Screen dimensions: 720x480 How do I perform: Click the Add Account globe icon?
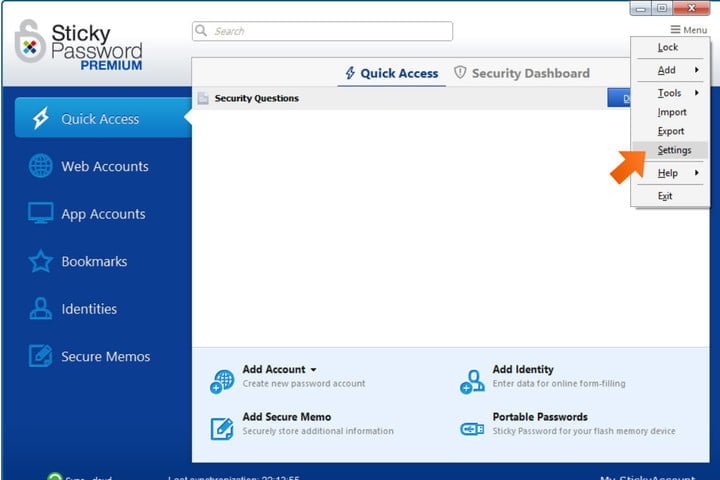coord(222,382)
